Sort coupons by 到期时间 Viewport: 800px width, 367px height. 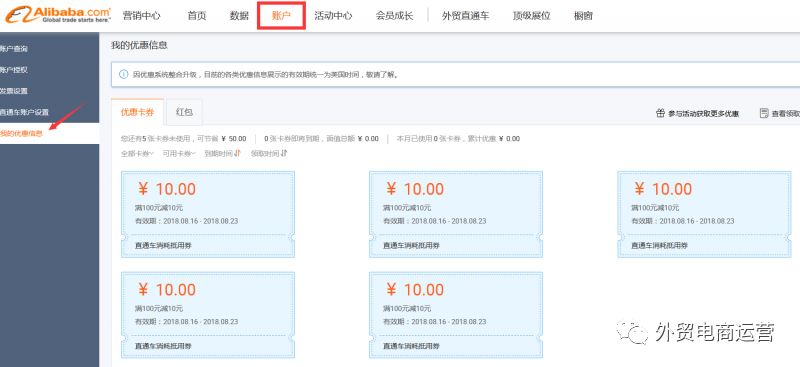[x=222, y=153]
